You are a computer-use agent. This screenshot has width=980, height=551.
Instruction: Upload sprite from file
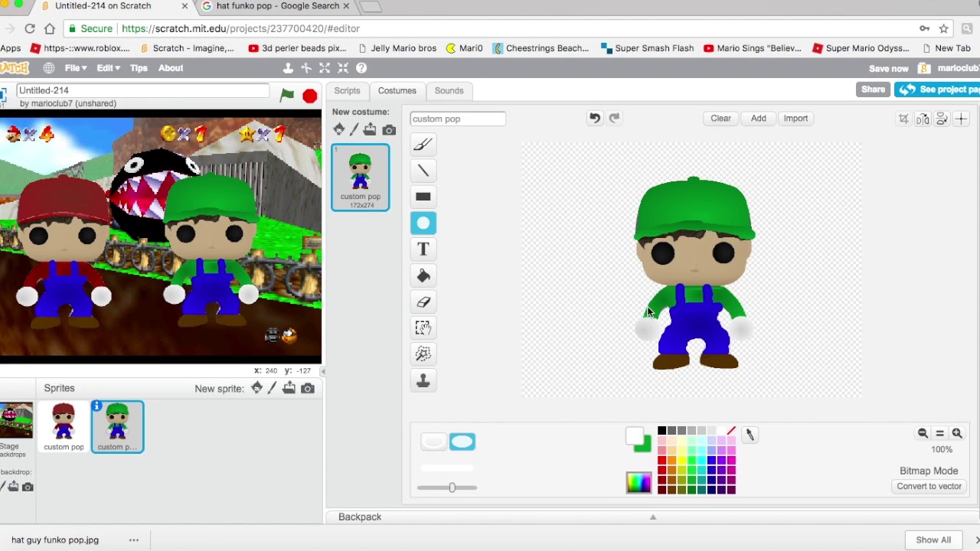tap(289, 388)
